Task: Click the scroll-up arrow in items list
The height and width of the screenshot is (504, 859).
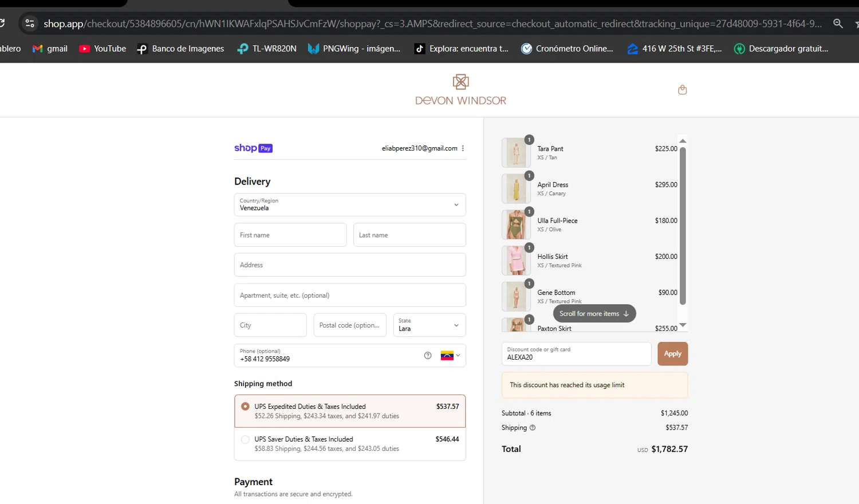Action: click(x=683, y=141)
